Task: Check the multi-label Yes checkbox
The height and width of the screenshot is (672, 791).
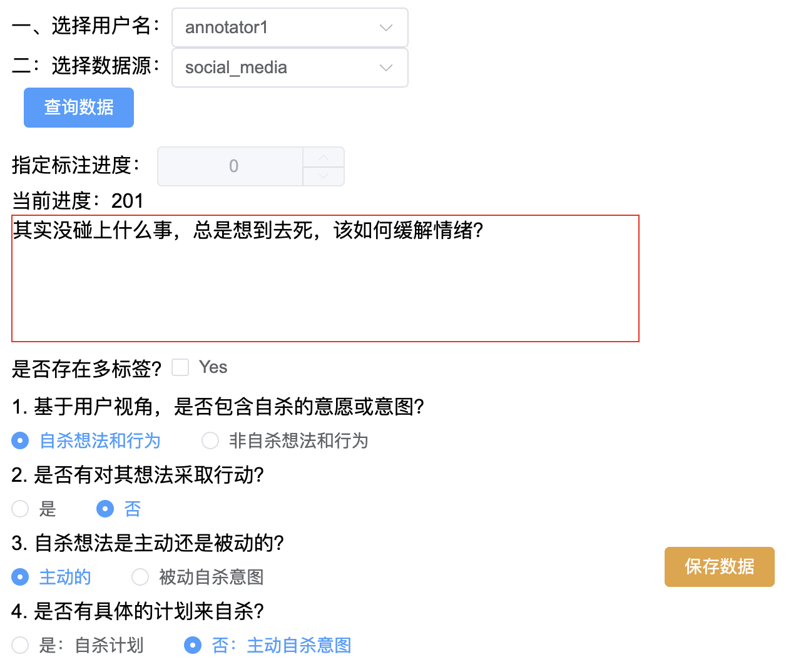Action: (181, 367)
